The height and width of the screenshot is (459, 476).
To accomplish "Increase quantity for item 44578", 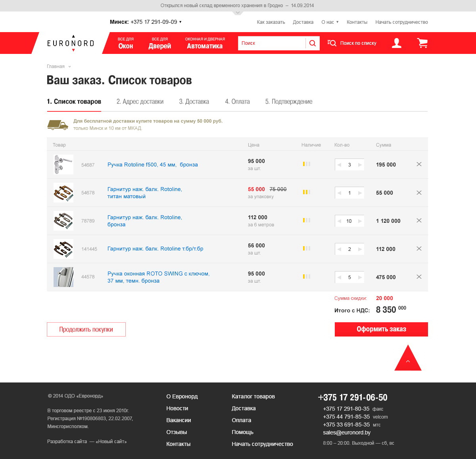I will pos(360,277).
